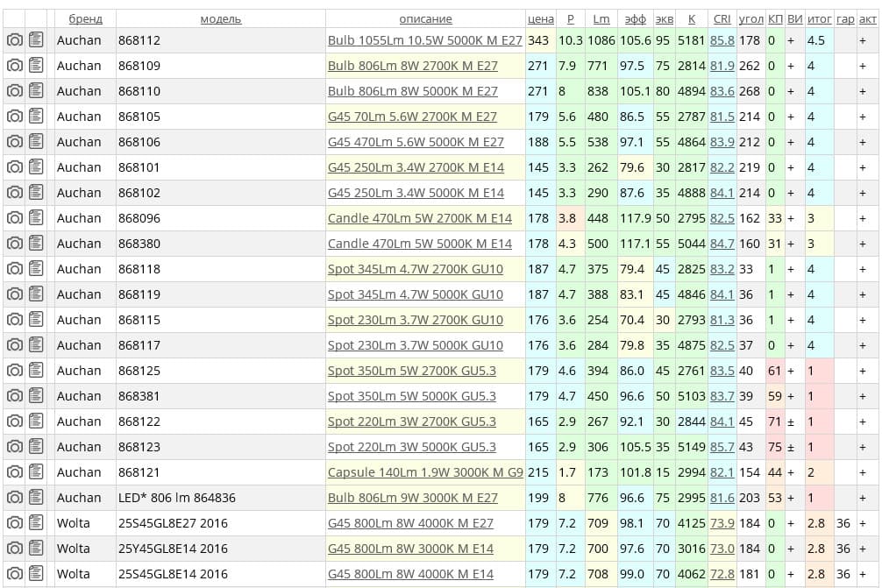
Task: Click document icon in the 868380 row
Action: [36, 244]
